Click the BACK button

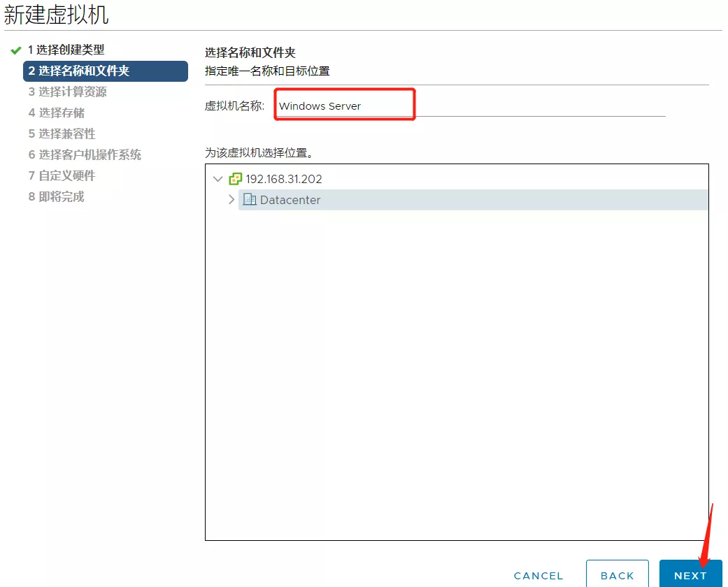tap(618, 575)
